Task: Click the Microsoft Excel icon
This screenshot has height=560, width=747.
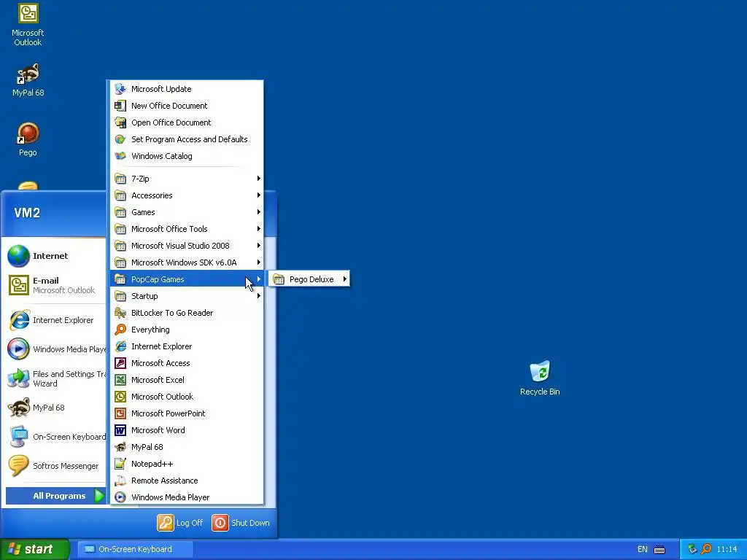Action: [x=120, y=379]
